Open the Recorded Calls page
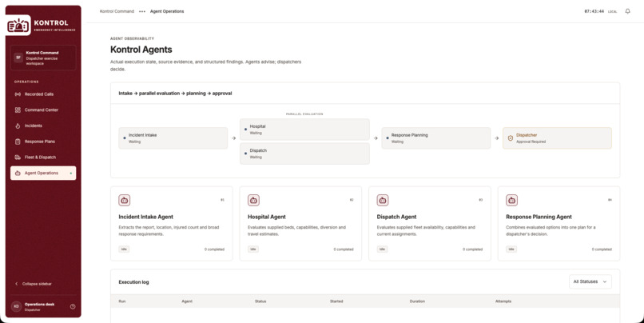 point(43,94)
